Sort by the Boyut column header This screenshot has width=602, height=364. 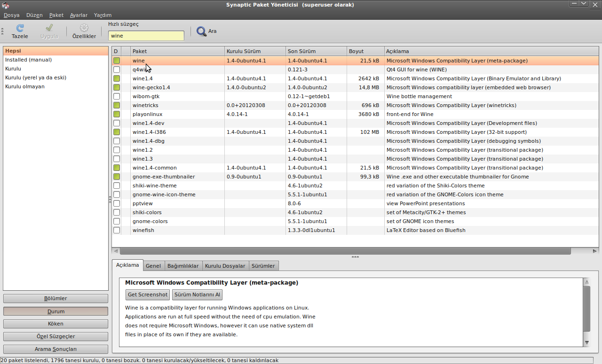(365, 51)
